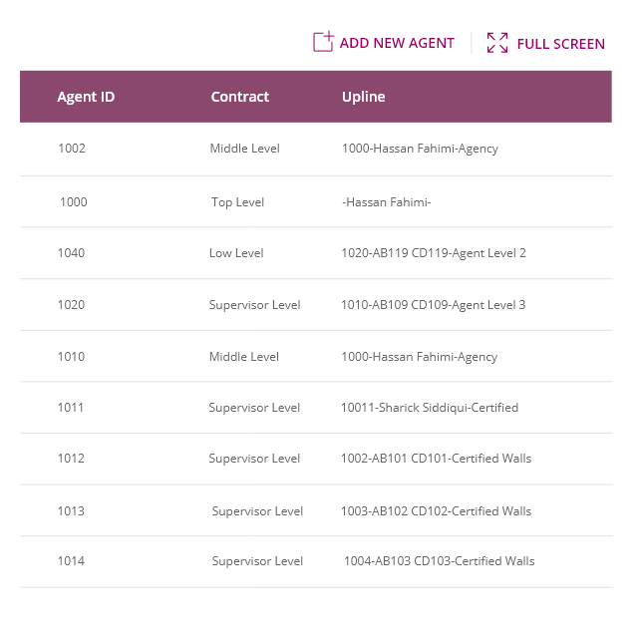Viewport: 644px width, 644px height.
Task: Click upline 1004-AB103 CD103-Certified Walls
Action: (x=439, y=561)
